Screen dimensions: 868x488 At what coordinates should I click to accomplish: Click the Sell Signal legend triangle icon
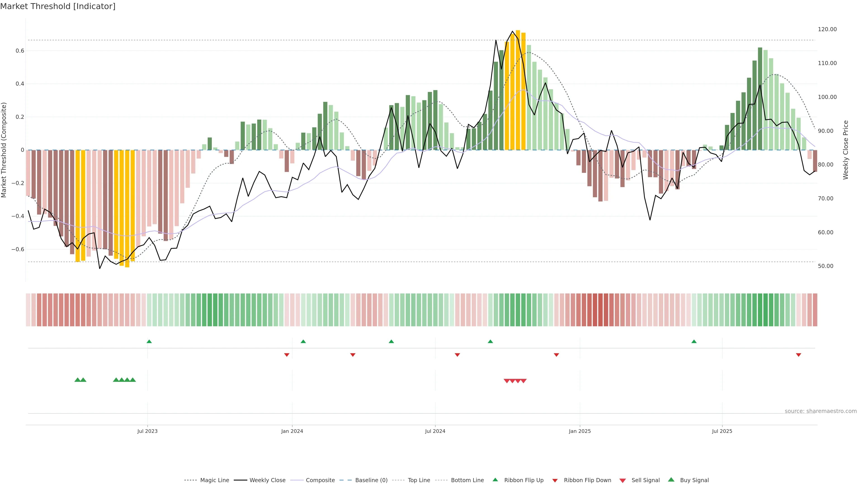click(x=622, y=480)
